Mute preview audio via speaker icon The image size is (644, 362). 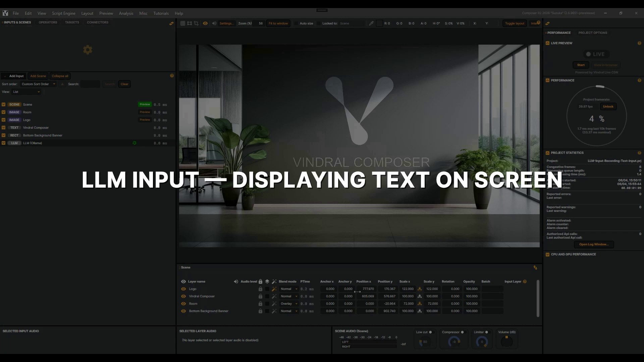(x=214, y=23)
